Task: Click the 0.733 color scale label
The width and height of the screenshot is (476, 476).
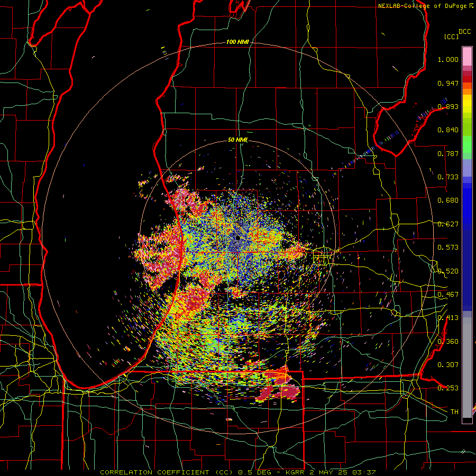Action: click(448, 177)
